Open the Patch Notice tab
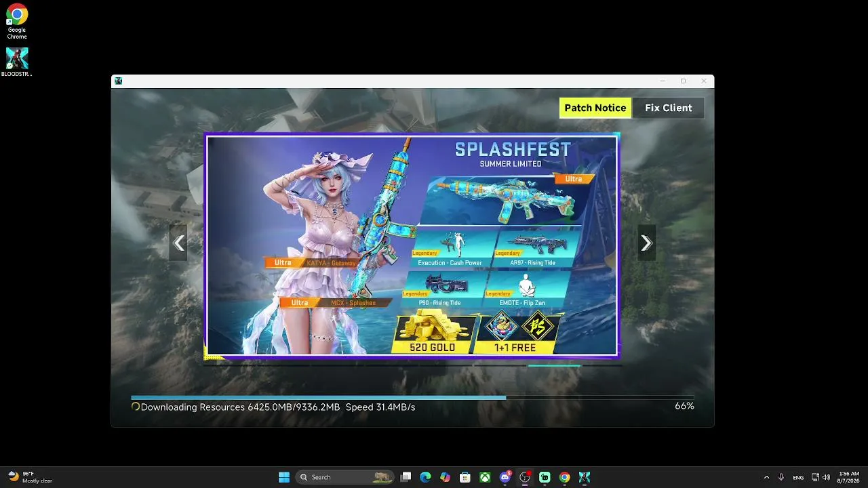868x488 pixels. 595,108
